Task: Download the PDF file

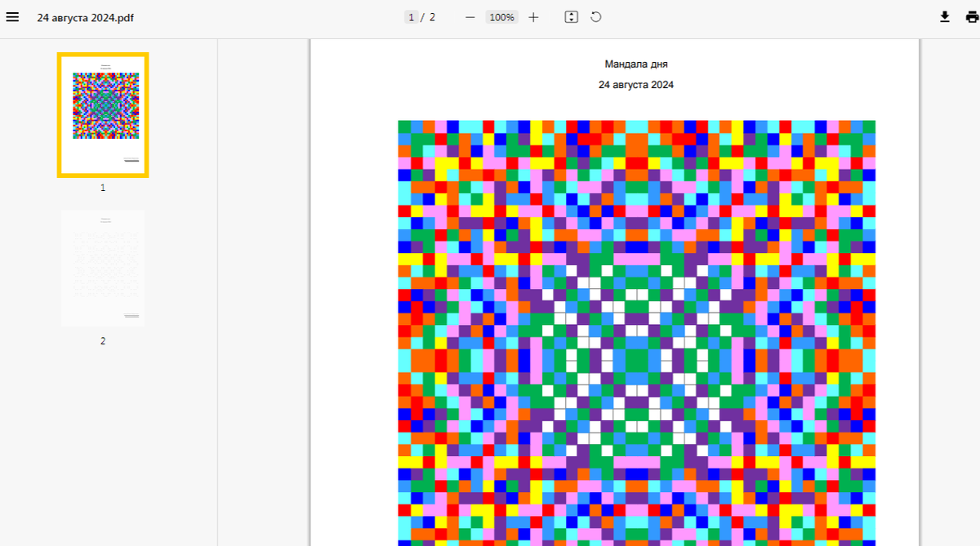Action: [x=945, y=17]
